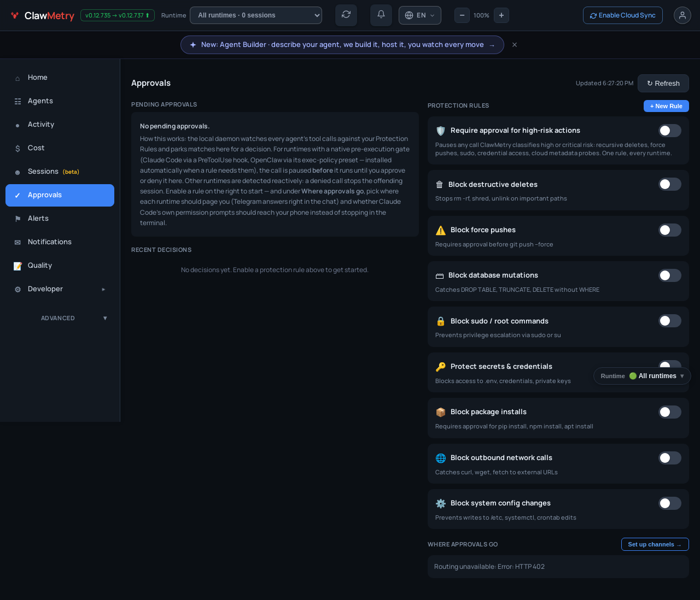The image size is (700, 600).
Task: Open the EN language dropdown
Action: 420,15
